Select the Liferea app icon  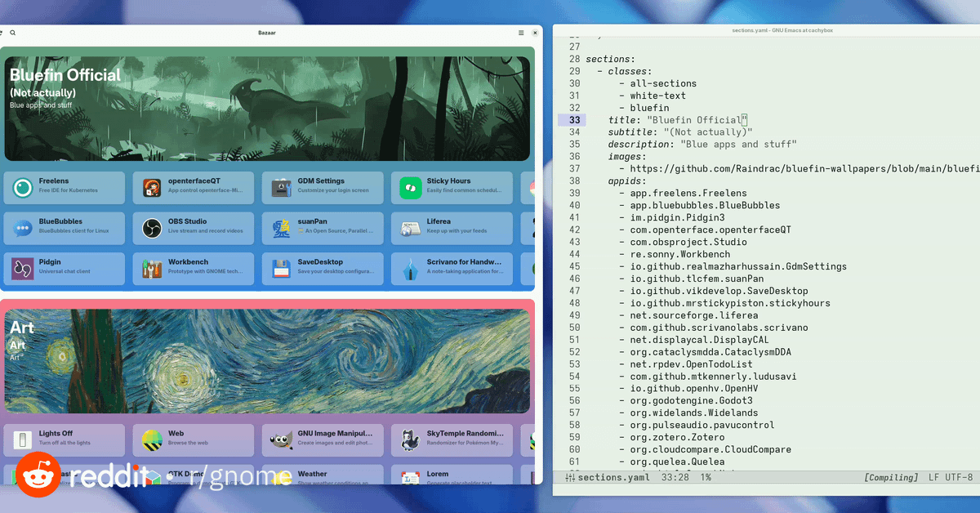click(x=411, y=229)
